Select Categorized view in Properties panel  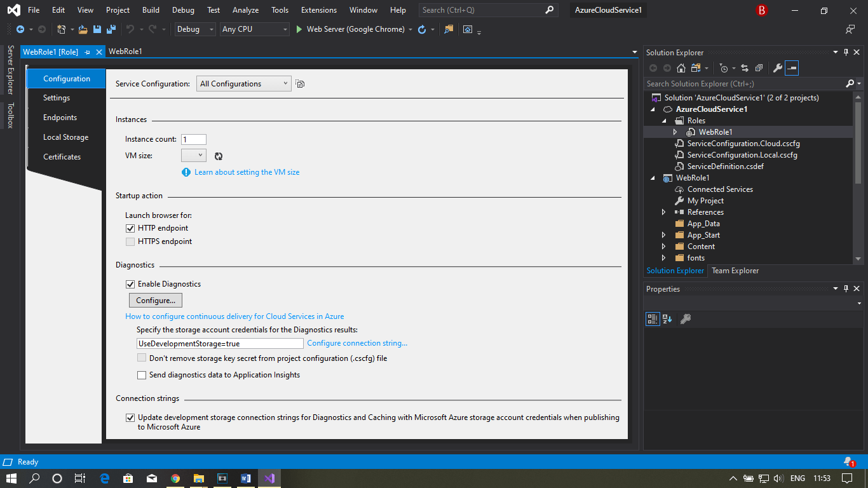[x=653, y=319]
